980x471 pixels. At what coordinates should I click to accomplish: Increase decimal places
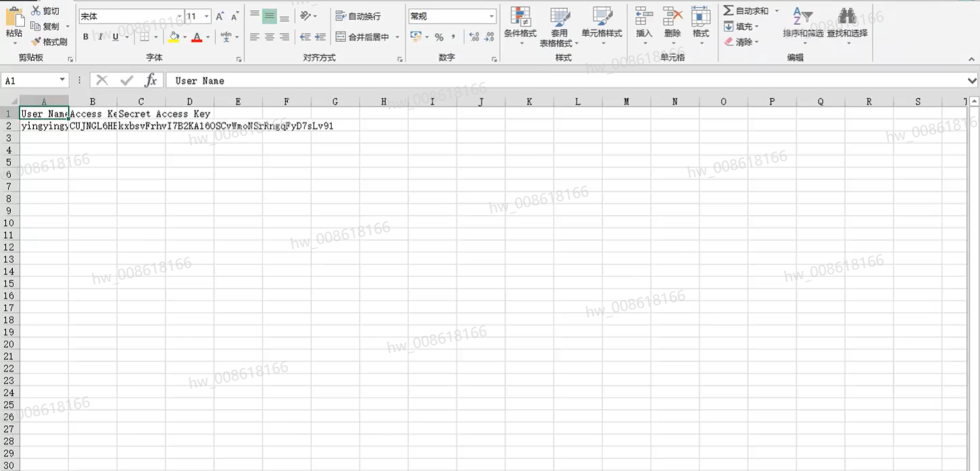(x=474, y=37)
